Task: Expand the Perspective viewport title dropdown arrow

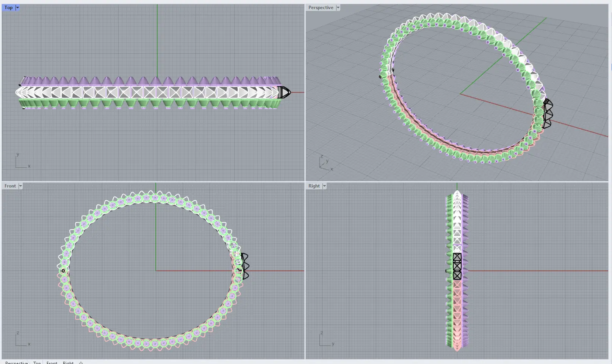Action: [x=338, y=8]
